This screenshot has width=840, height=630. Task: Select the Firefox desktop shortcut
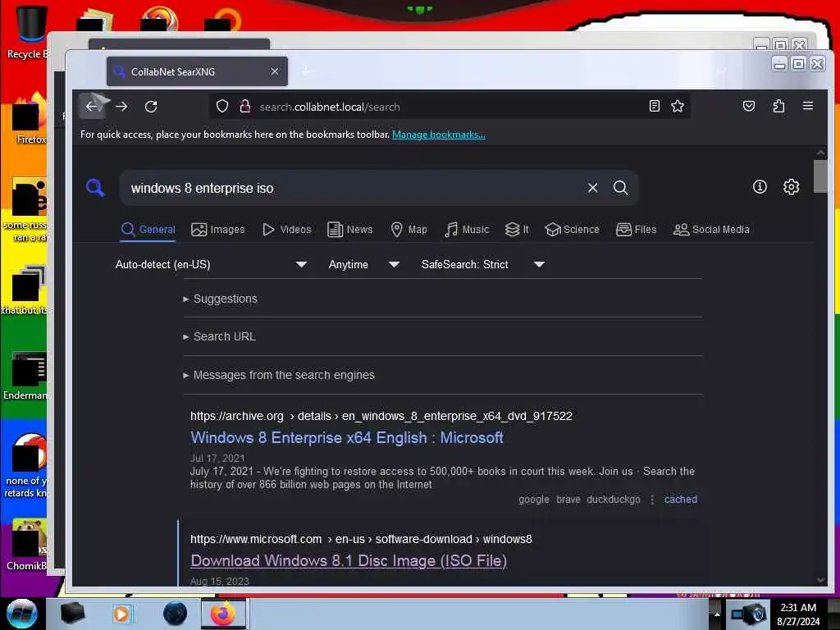(30, 118)
